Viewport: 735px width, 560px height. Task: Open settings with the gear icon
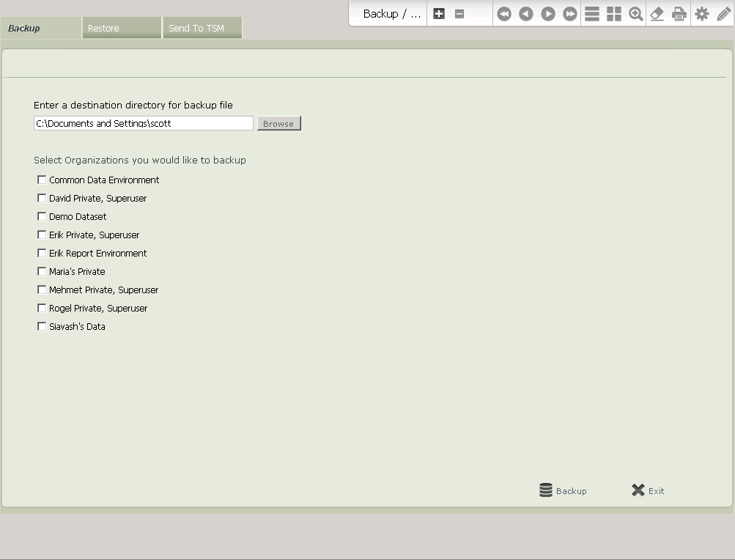tap(702, 14)
